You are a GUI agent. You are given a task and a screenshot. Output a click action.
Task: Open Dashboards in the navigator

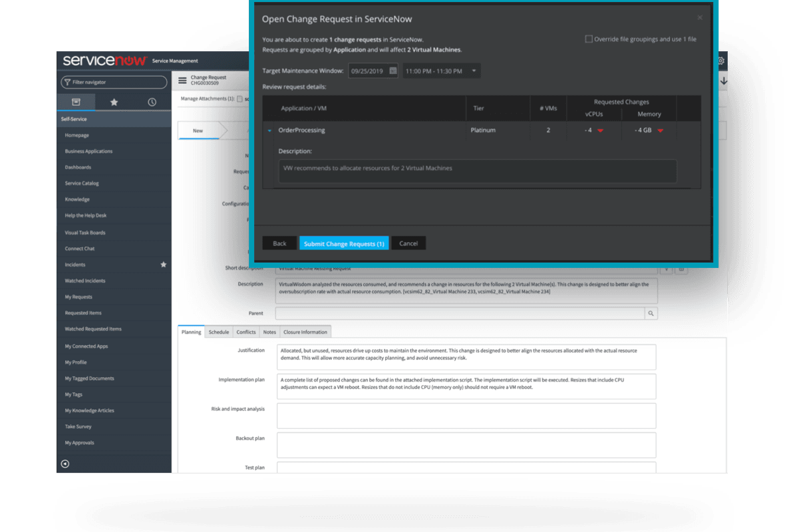(x=78, y=167)
